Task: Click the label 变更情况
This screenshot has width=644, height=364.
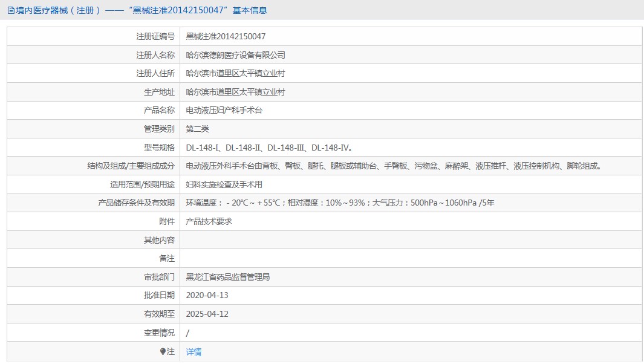Action: click(159, 333)
